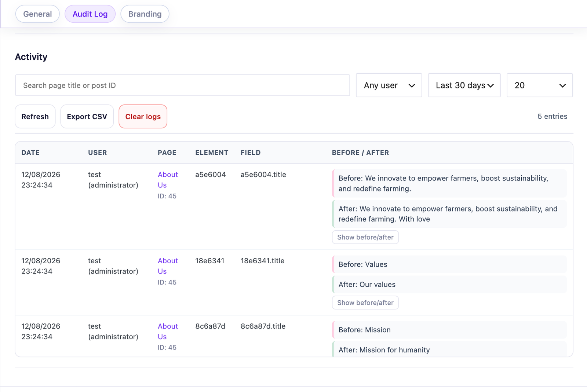The image size is (587, 392).
Task: Show before/after for the 18e6341 entry
Action: [365, 303]
